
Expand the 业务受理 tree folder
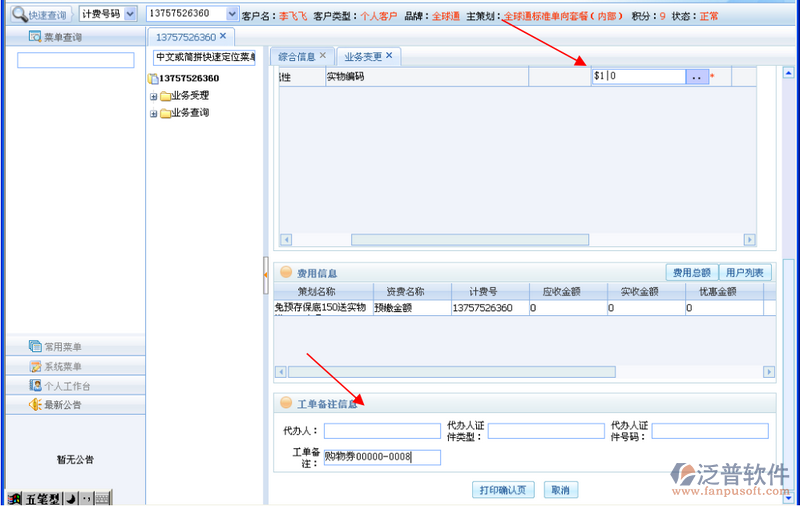tap(154, 97)
